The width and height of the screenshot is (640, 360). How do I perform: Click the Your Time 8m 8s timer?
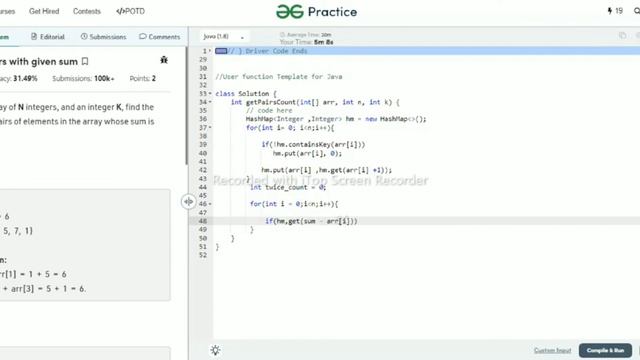pyautogui.click(x=307, y=42)
